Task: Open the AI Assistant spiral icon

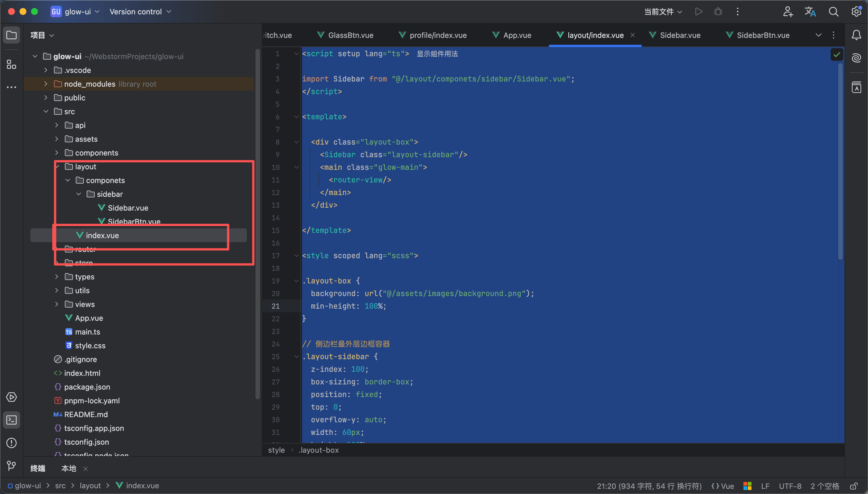Action: point(856,58)
